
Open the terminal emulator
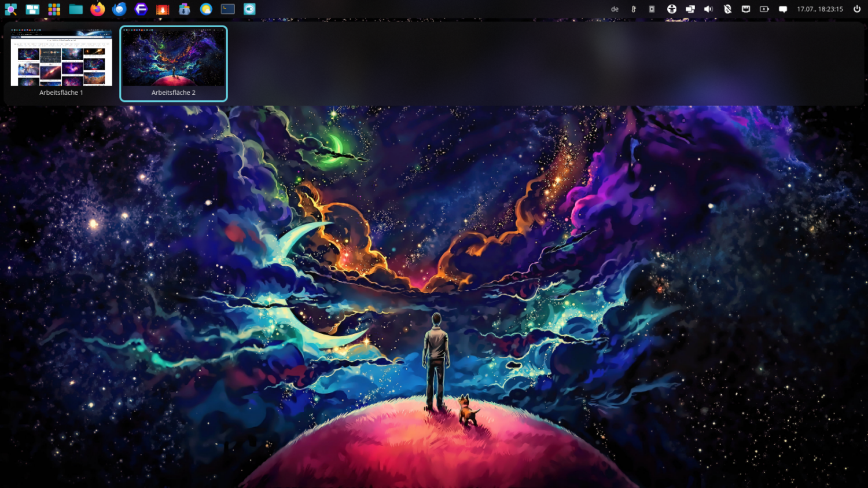[x=228, y=9]
